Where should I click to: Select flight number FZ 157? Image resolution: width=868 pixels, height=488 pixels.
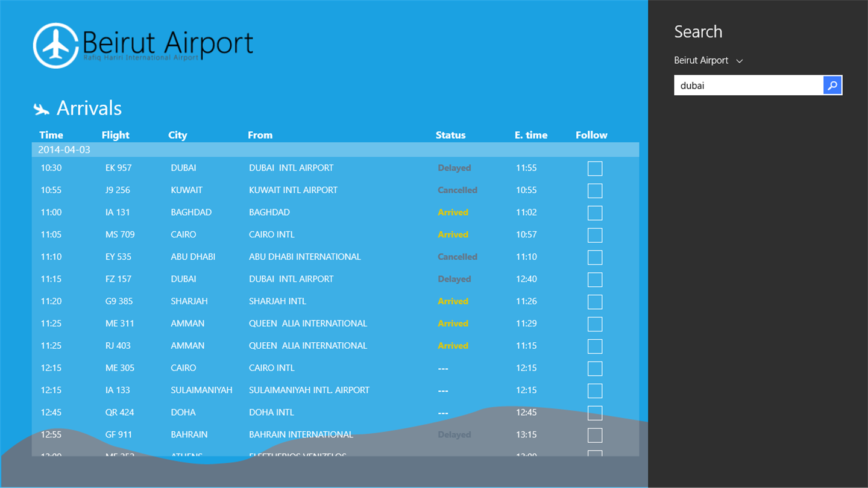click(x=118, y=279)
